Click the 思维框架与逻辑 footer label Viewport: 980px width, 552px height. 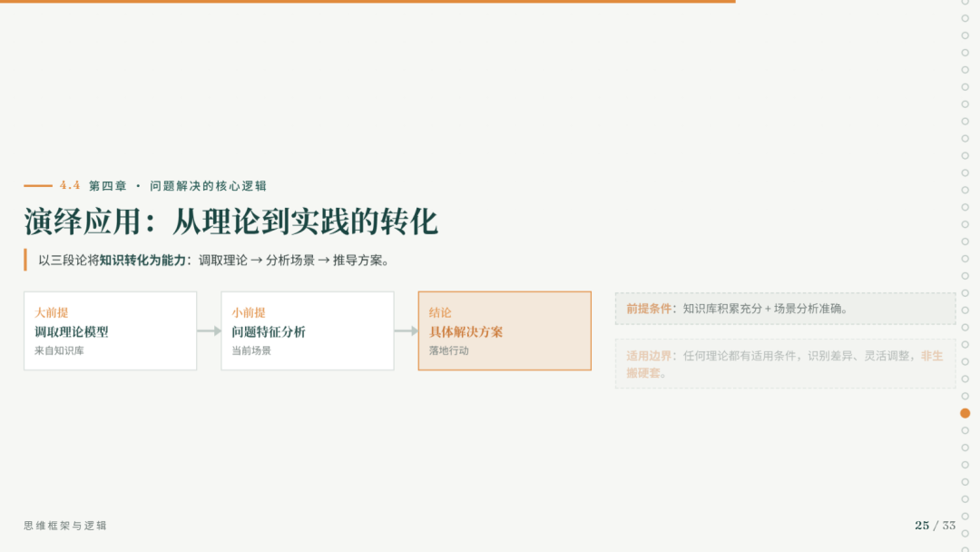[65, 526]
